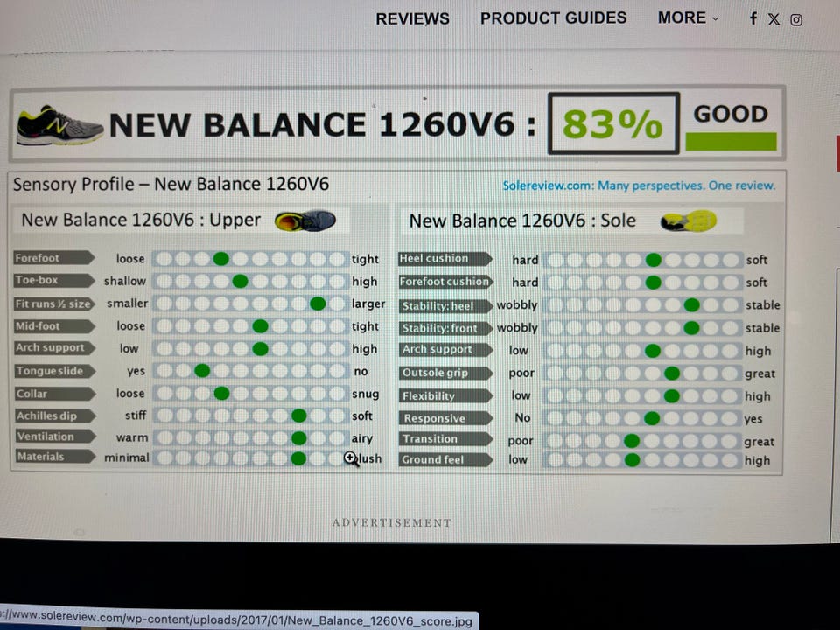This screenshot has height=630, width=840.
Task: Click the sole Arch support label
Action: 444,349
